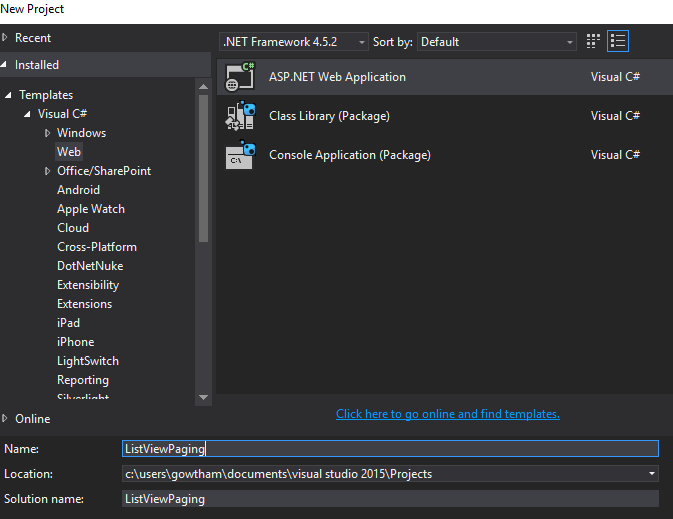
Task: Select the Cloud template category
Action: 73,228
